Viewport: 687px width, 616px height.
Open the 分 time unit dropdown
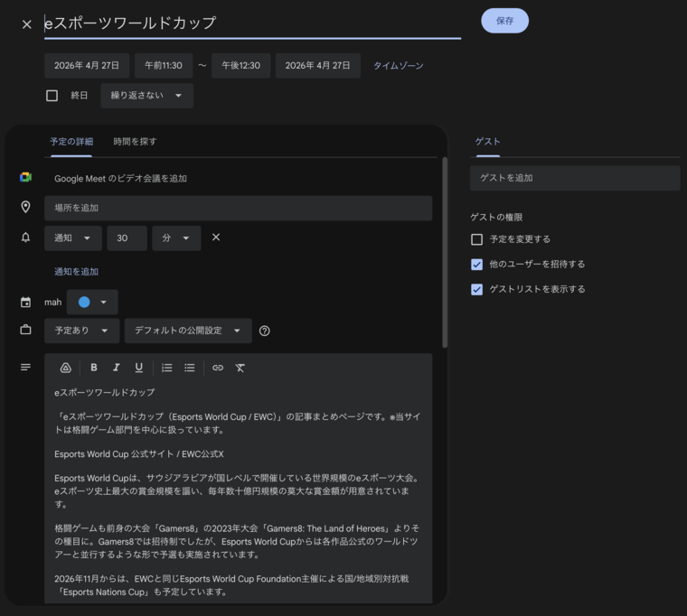click(x=176, y=238)
